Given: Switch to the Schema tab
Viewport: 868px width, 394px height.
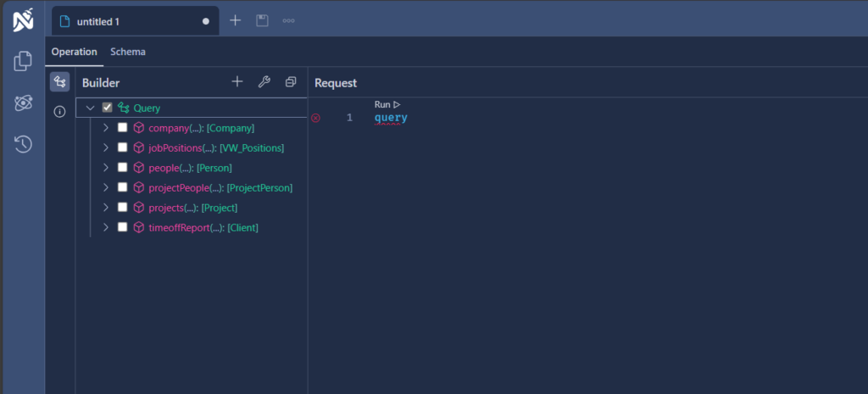Looking at the screenshot, I should tap(128, 52).
